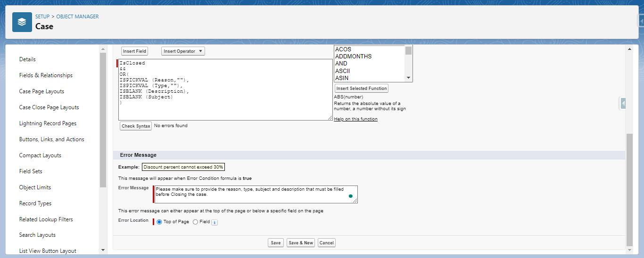Screen dimensions: 644x258
Task: Choose the ASCII function from list
Action: click(343, 71)
